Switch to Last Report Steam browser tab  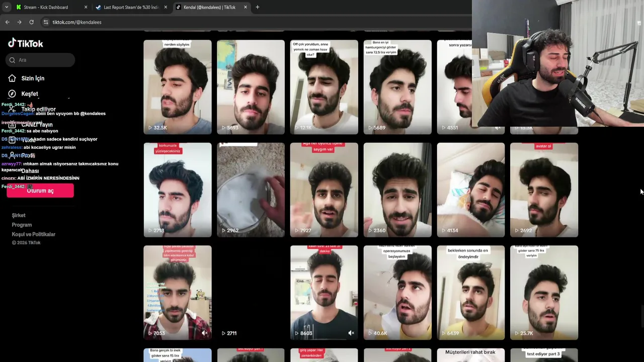131,7
